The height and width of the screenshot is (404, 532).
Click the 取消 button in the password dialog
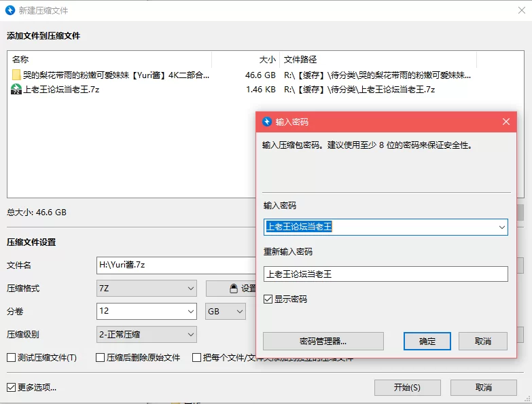(x=483, y=341)
